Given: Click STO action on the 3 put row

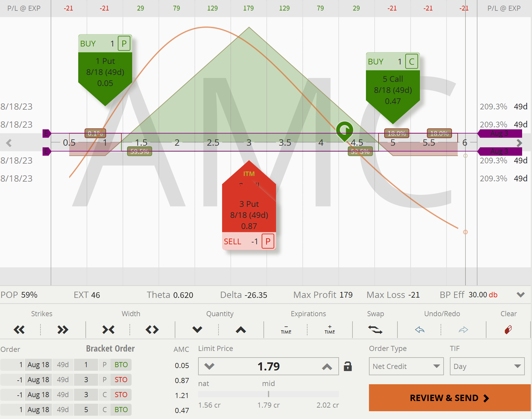Looking at the screenshot, I should point(121,380).
